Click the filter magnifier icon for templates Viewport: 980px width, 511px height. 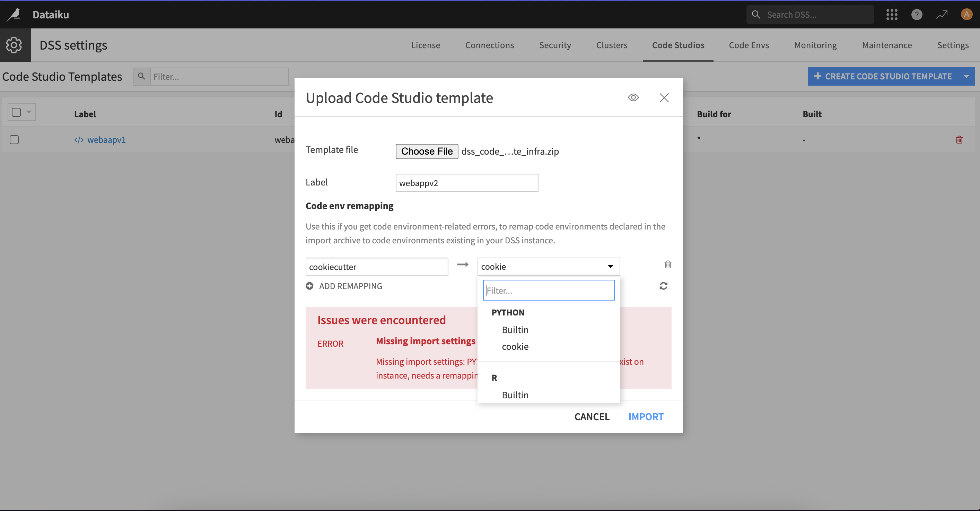point(141,76)
